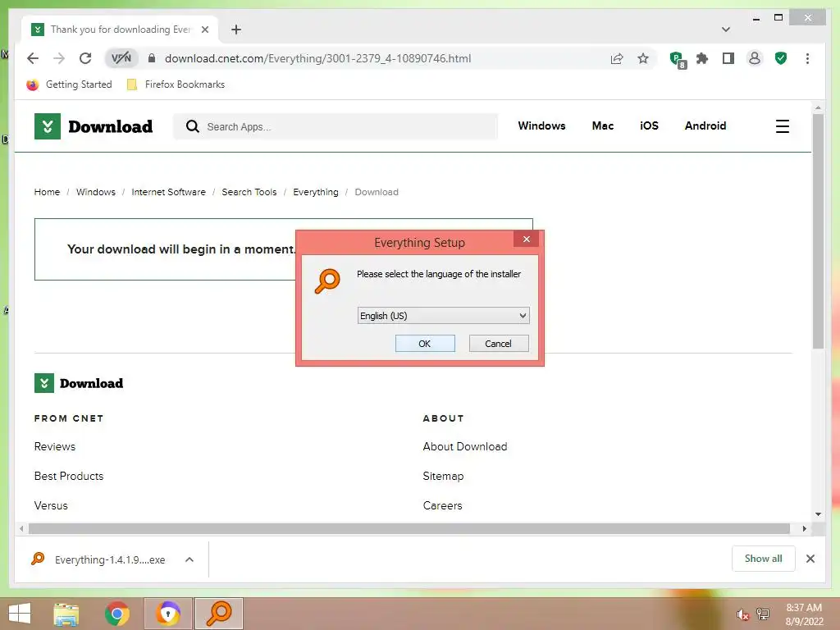The image size is (840, 630).
Task: Click the Chrome forward arrow
Action: point(59,58)
